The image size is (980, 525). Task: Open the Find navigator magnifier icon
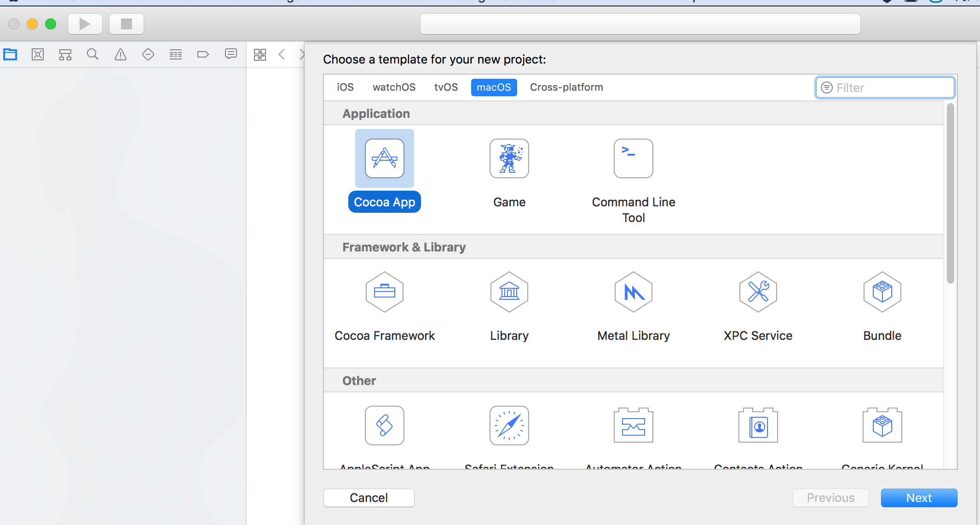click(x=92, y=55)
